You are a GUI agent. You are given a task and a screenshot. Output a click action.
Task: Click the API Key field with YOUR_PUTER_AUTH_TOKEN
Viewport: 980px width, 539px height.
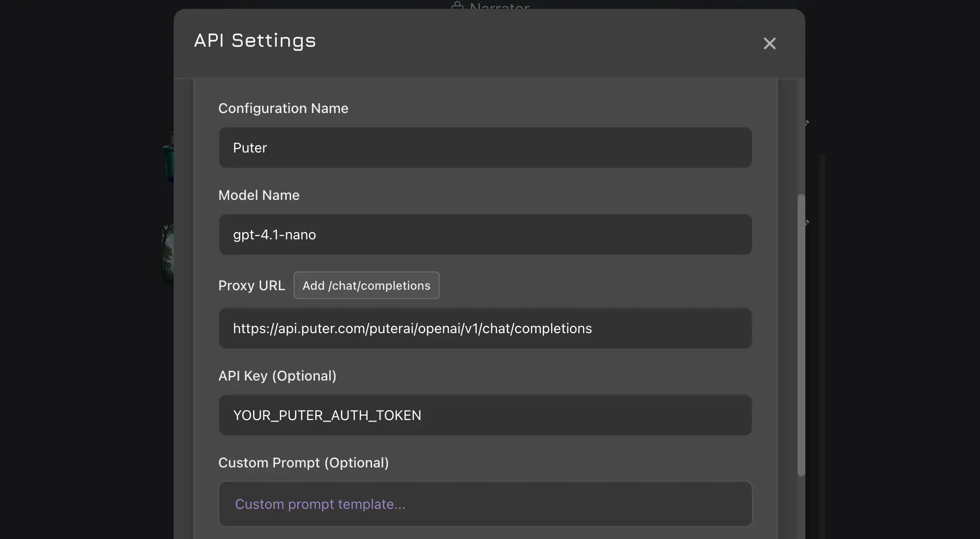coord(485,415)
